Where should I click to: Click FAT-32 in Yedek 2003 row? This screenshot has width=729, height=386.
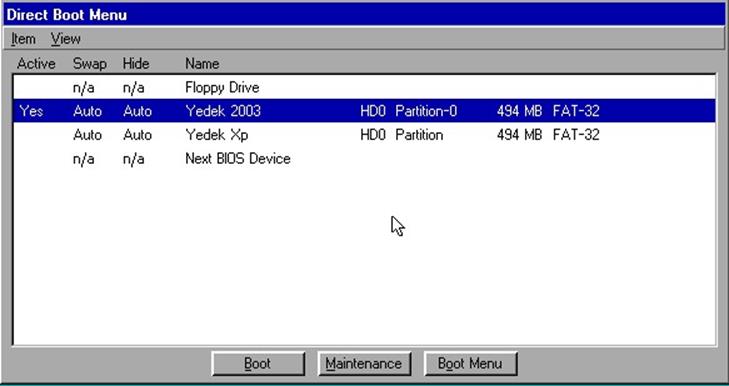click(576, 111)
